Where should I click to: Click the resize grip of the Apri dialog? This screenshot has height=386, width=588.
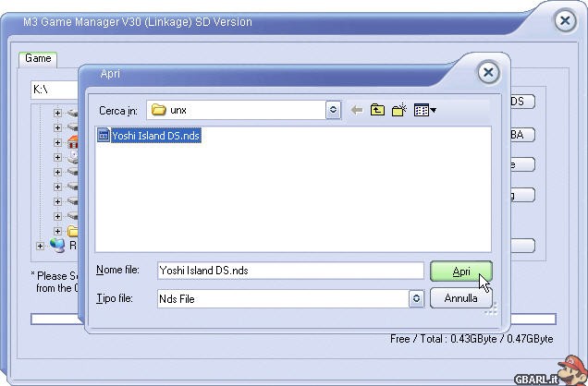[492, 308]
